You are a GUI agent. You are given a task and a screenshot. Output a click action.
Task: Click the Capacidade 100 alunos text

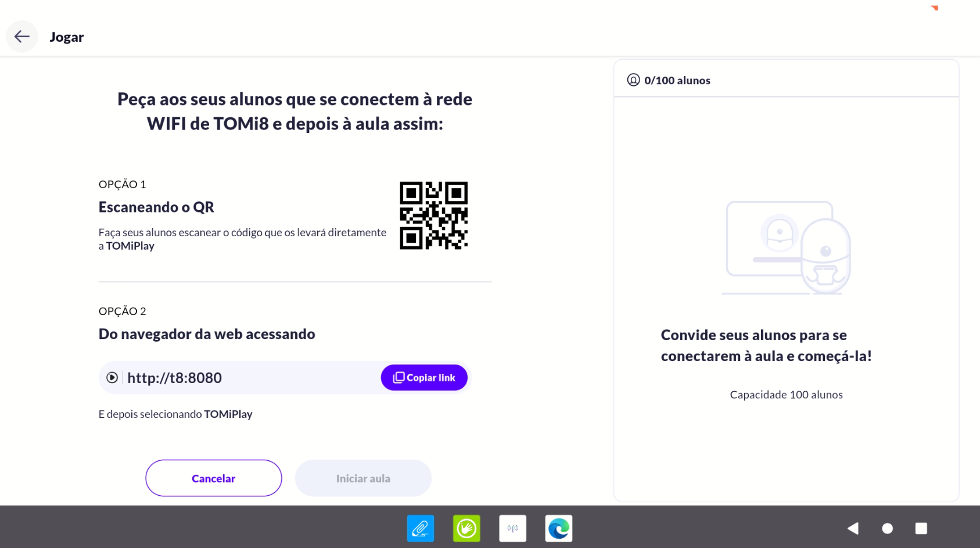point(786,395)
